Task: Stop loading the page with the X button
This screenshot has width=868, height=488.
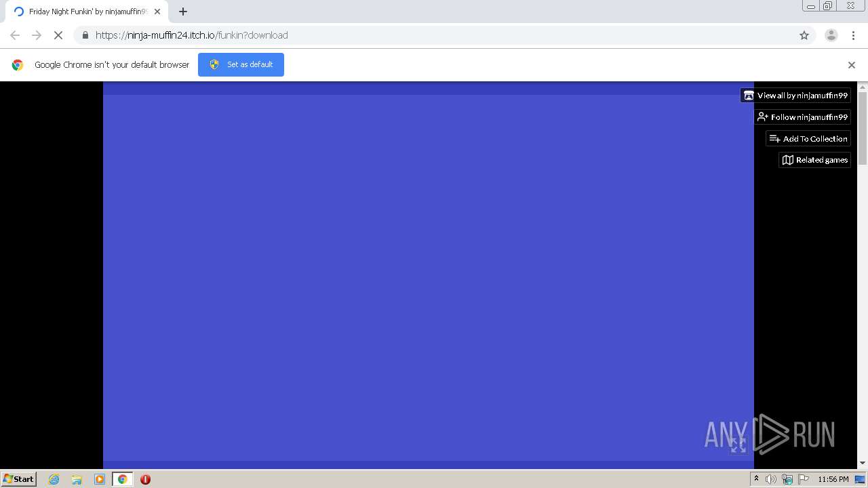Action: (x=58, y=35)
